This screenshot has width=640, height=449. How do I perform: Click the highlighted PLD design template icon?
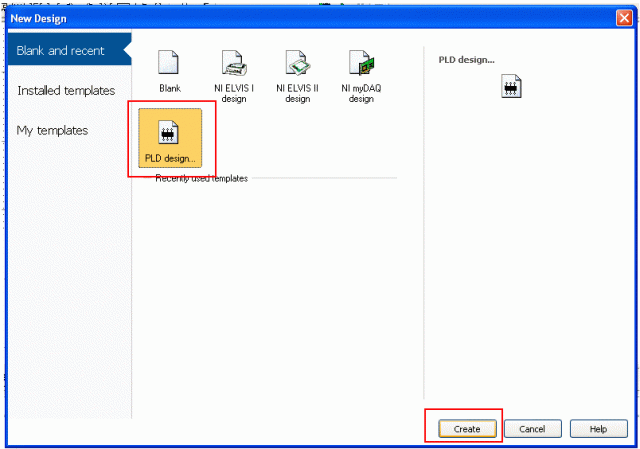tap(169, 135)
